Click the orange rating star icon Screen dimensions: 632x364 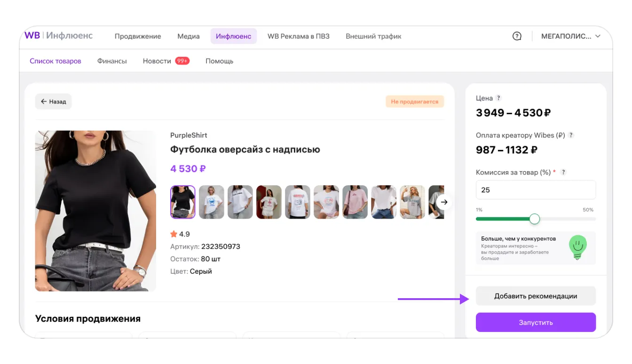pos(174,234)
